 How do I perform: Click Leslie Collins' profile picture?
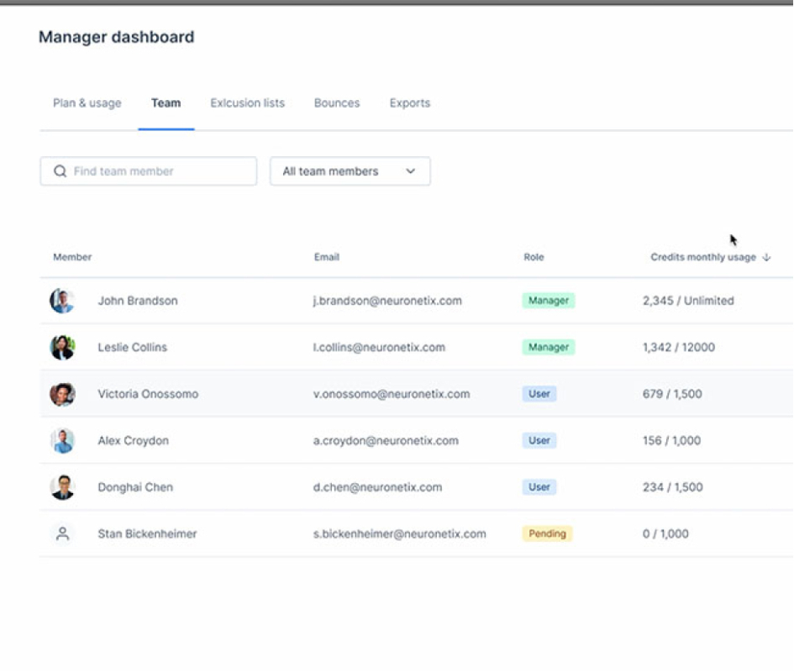tap(62, 348)
